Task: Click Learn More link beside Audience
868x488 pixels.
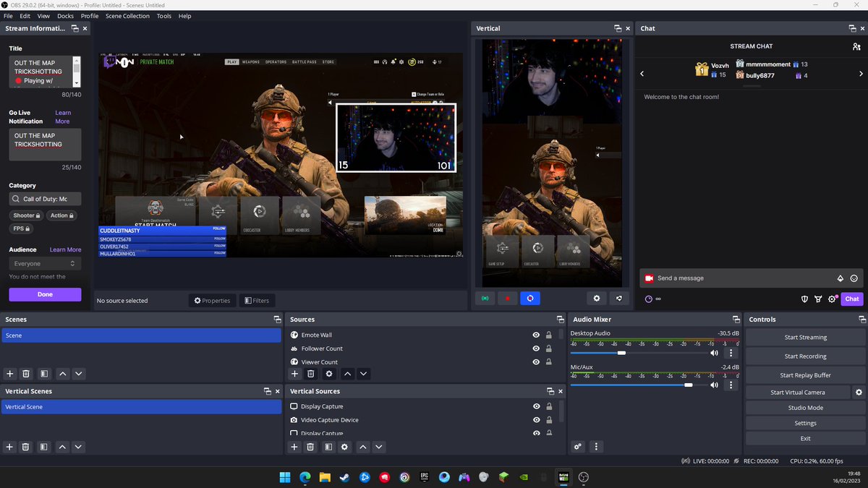Action: (x=65, y=250)
